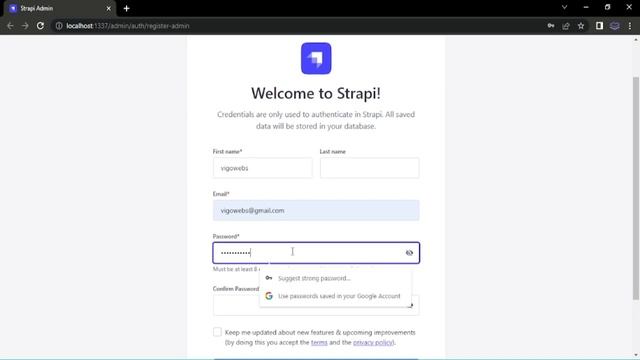
Task: Open a new tab with plus button
Action: pyautogui.click(x=127, y=8)
